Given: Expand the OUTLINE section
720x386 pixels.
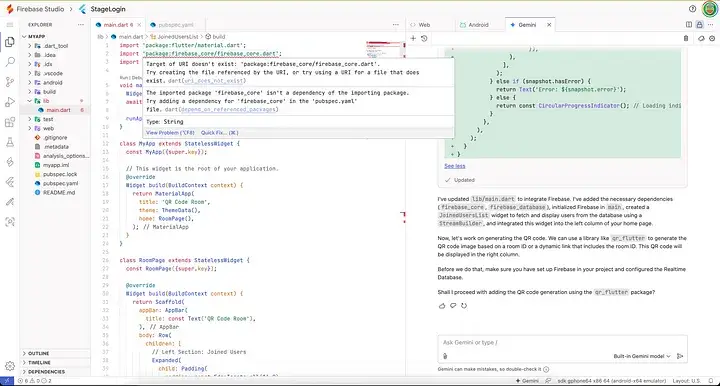Looking at the screenshot, I should click(55, 353).
